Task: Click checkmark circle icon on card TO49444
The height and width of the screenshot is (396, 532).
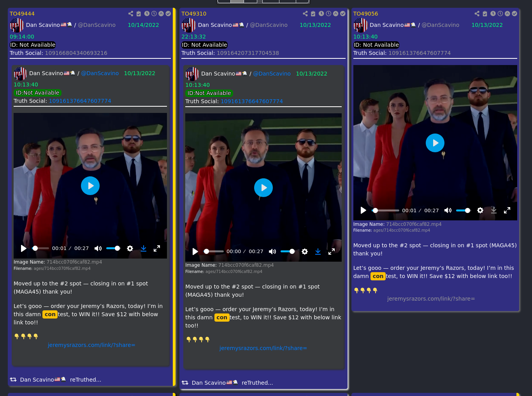Action: (168, 14)
